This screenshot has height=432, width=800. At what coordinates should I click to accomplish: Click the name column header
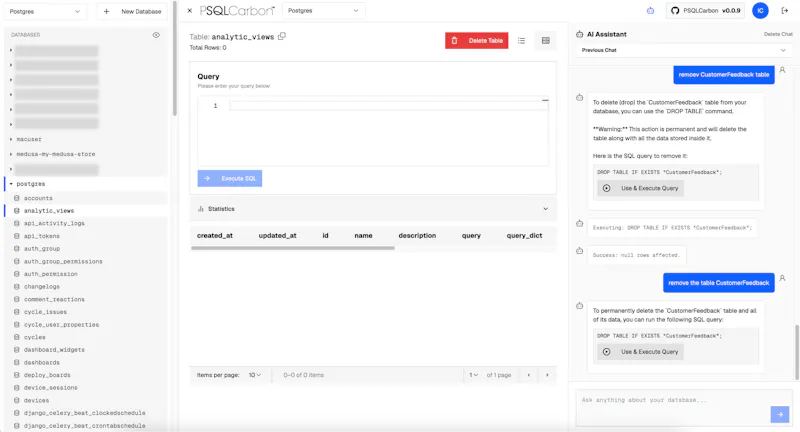click(363, 236)
